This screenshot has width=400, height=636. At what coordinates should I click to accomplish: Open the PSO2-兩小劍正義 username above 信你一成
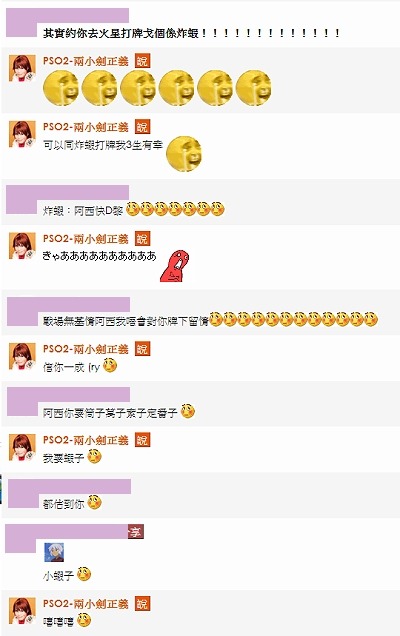point(86,349)
